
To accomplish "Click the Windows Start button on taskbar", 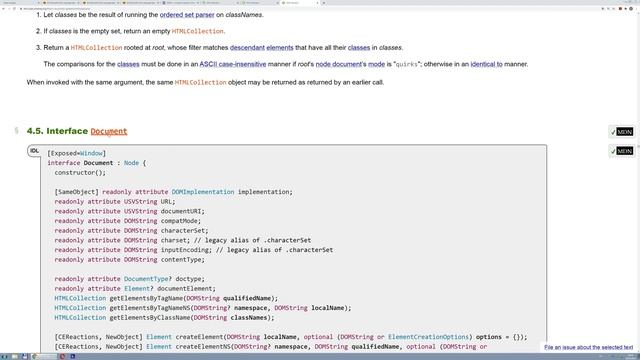I will [4, 356].
